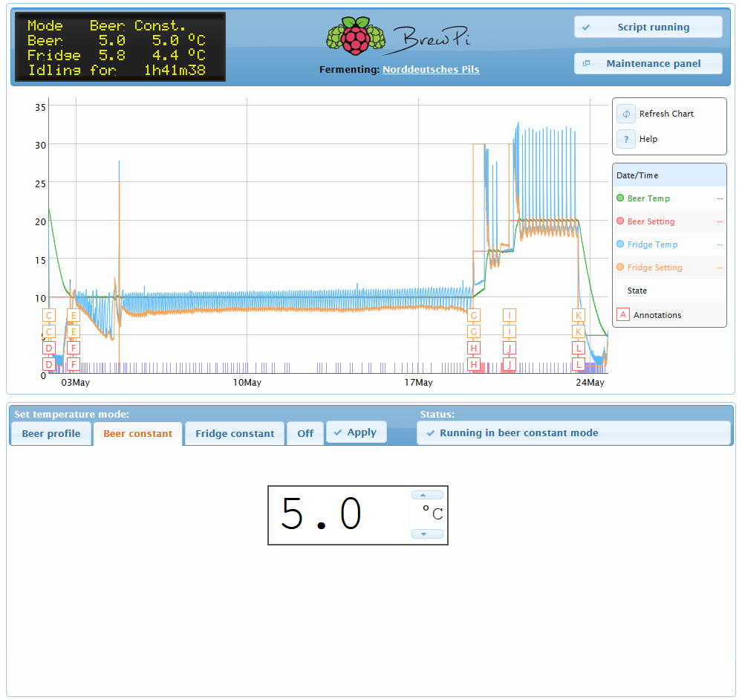This screenshot has height=700, width=742.
Task: Select the Fridge constant tab
Action: click(235, 434)
